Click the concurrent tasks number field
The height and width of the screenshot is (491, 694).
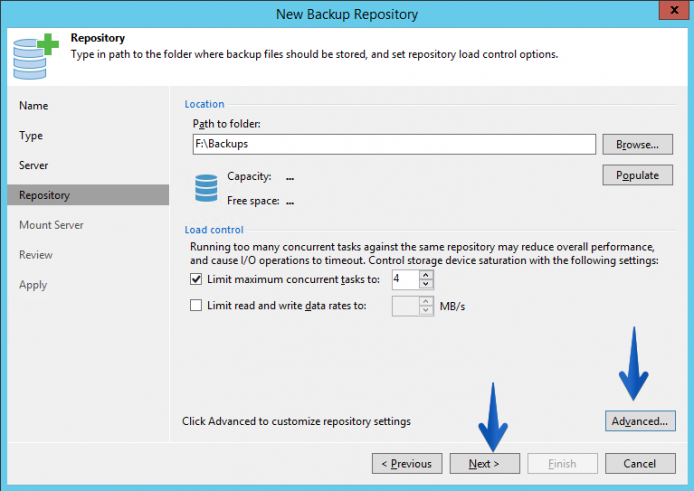(405, 279)
